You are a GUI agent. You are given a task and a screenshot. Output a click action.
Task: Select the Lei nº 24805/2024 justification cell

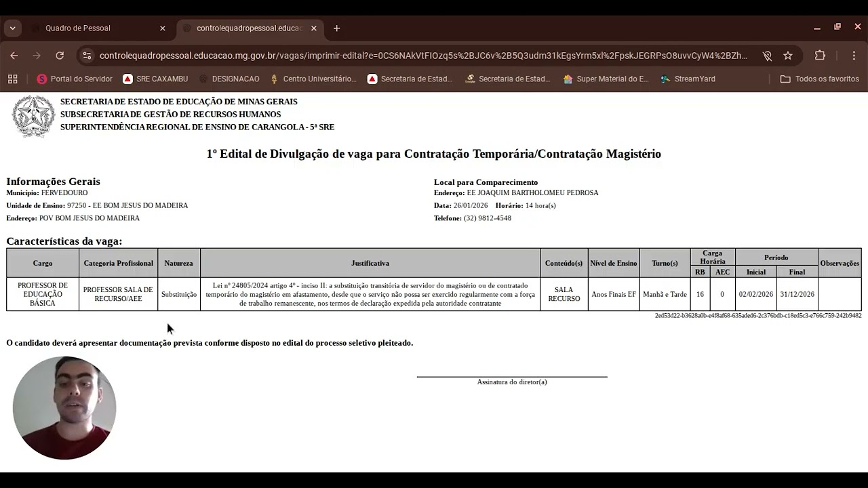(370, 294)
